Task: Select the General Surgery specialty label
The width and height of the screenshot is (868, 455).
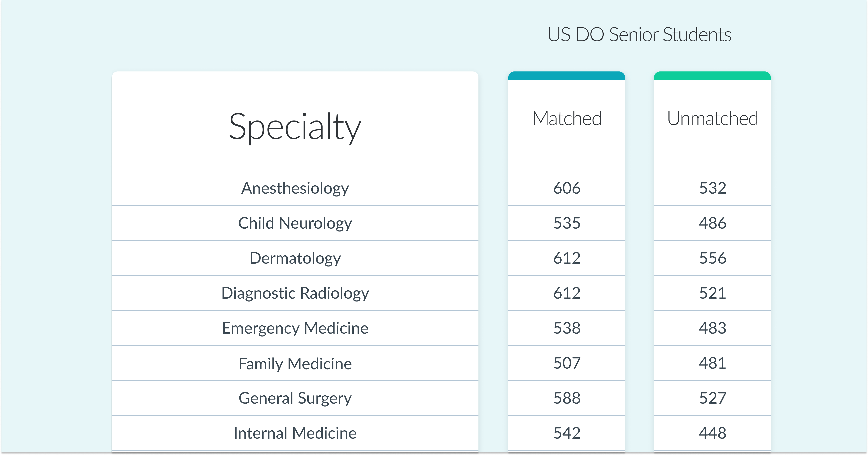Action: point(295,398)
